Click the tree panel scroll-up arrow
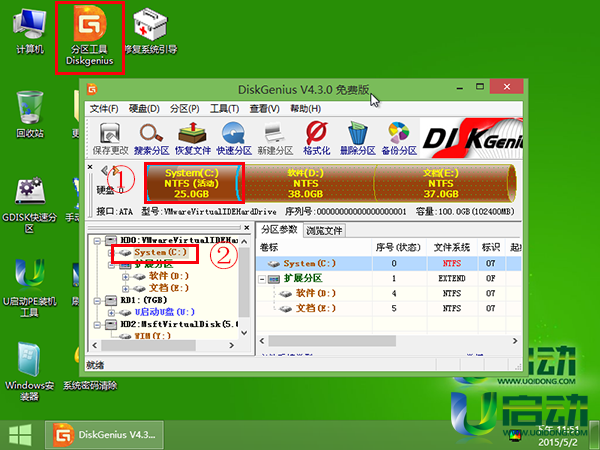Screen dimensions: 600x450 (x=245, y=242)
